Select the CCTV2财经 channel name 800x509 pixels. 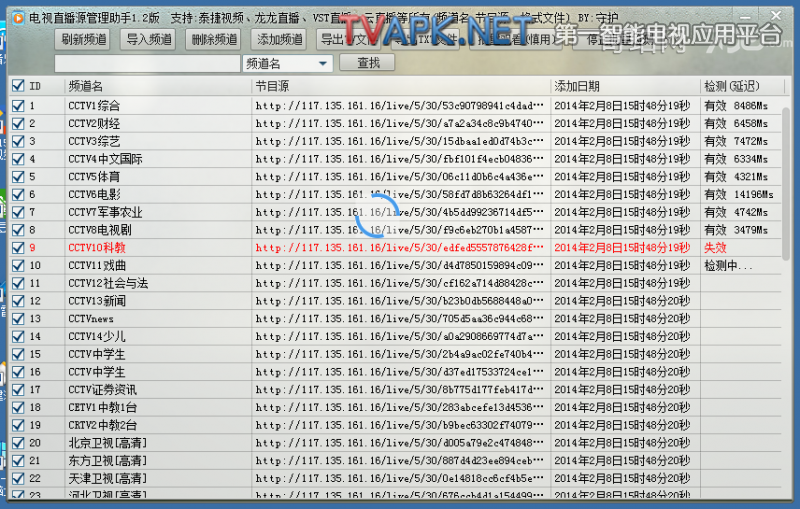(x=94, y=123)
